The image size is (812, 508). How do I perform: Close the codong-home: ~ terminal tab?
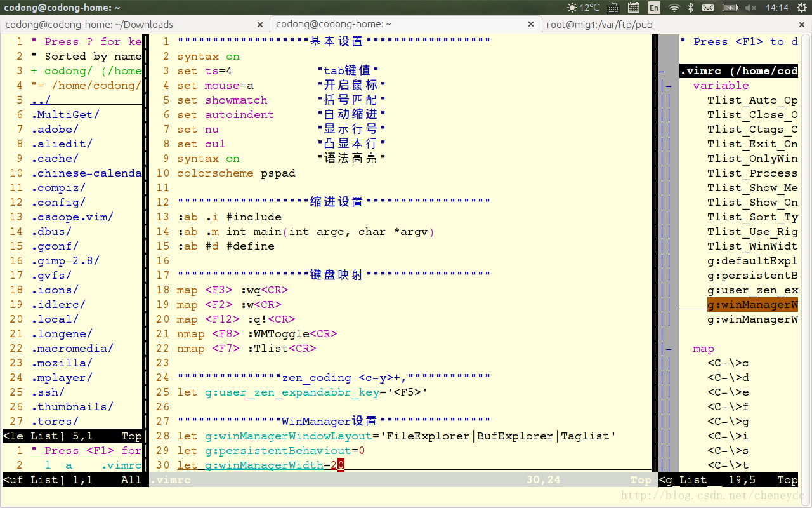pyautogui.click(x=532, y=25)
